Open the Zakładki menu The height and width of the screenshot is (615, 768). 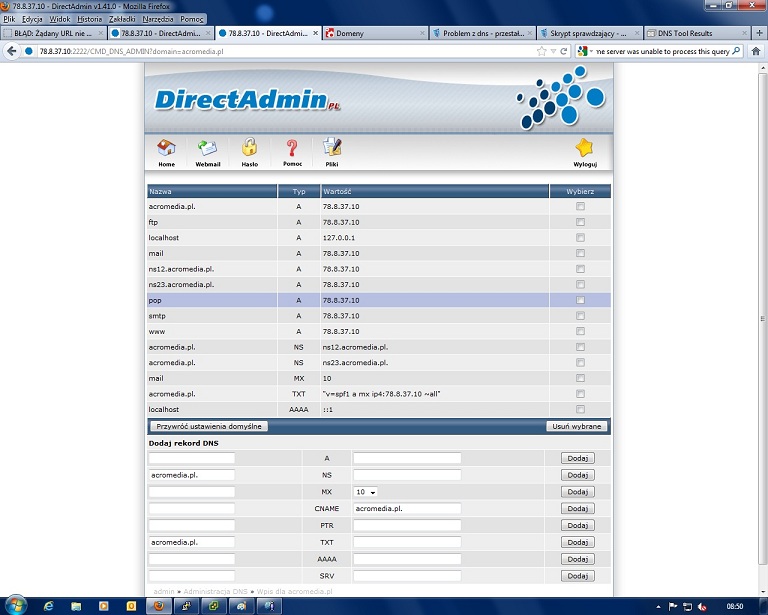[122, 19]
